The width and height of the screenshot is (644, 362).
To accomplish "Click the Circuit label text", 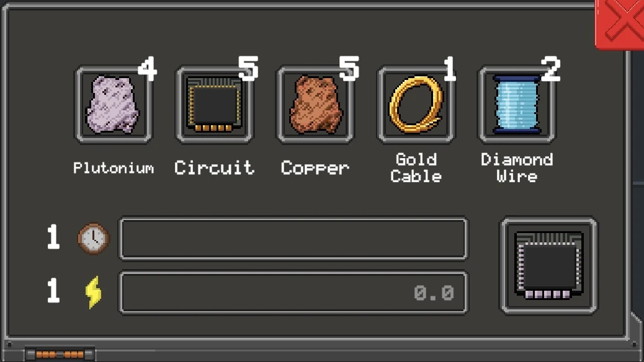I will tap(214, 167).
